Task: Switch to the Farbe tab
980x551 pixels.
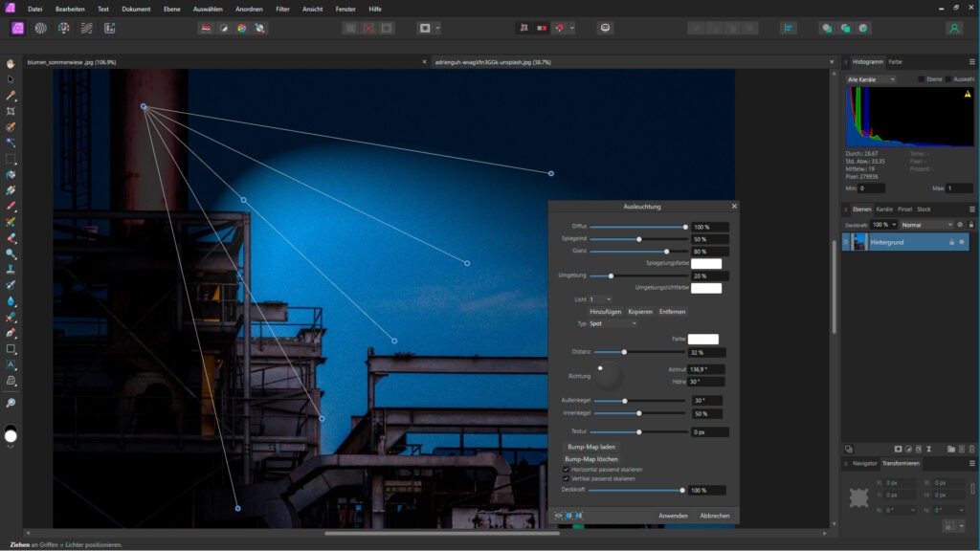Action: pos(895,62)
